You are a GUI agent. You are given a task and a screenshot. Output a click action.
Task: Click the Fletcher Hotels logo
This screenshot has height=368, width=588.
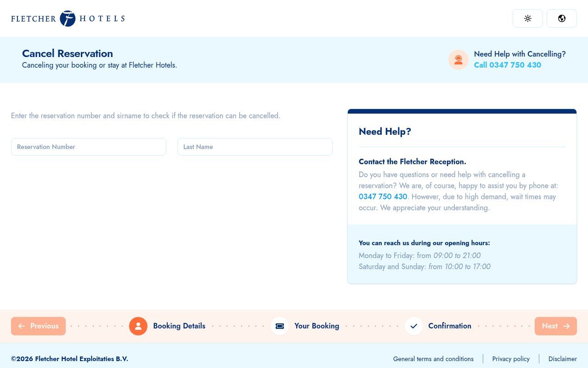68,18
